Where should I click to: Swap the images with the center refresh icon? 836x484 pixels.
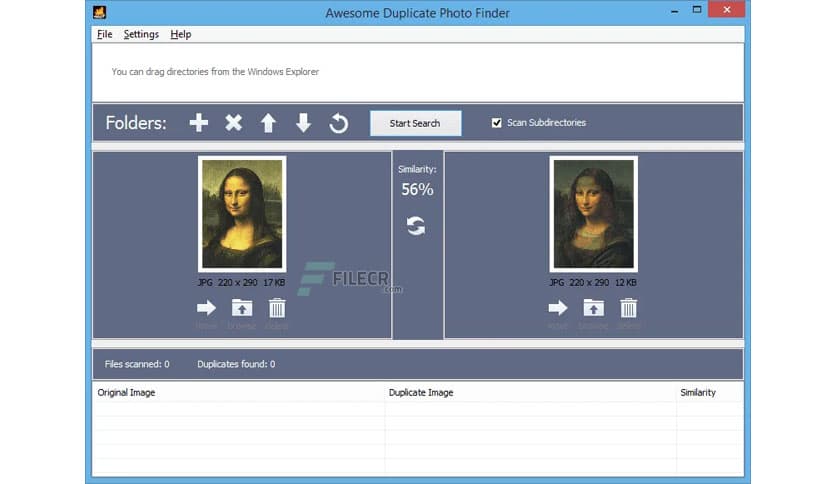(x=416, y=226)
